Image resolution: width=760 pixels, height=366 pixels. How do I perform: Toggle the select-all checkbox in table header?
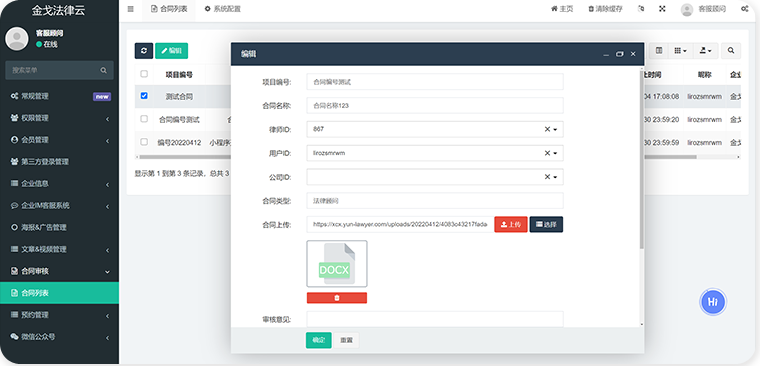pyautogui.click(x=144, y=74)
